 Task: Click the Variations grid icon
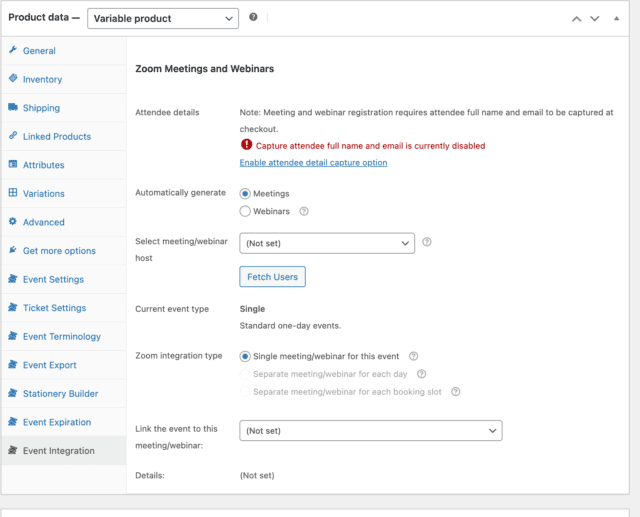pos(12,193)
